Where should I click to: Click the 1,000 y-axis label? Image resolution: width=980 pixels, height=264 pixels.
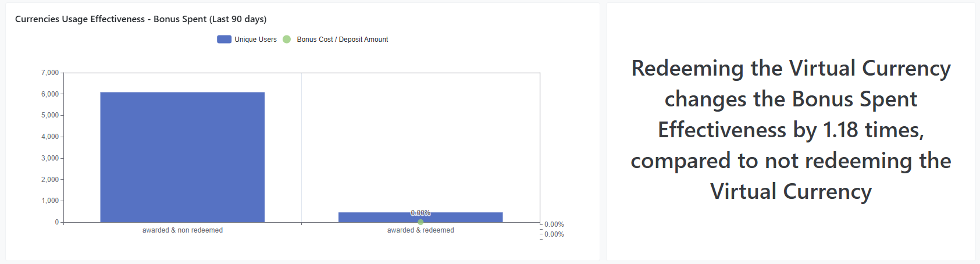[50, 201]
